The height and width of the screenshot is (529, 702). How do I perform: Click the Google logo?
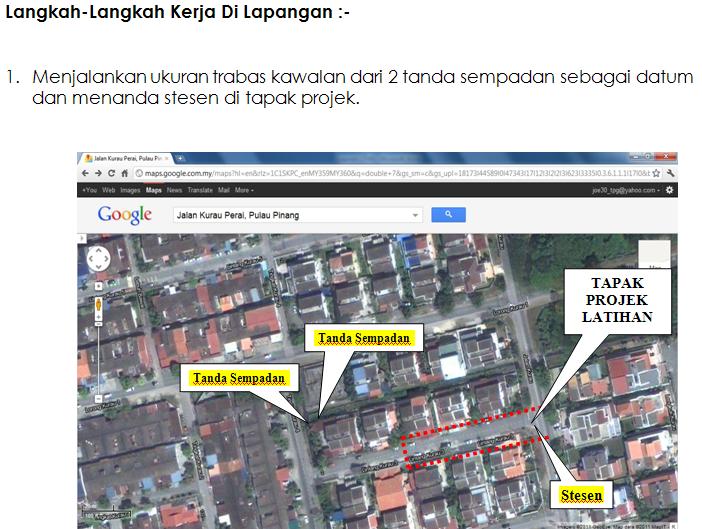(x=124, y=215)
